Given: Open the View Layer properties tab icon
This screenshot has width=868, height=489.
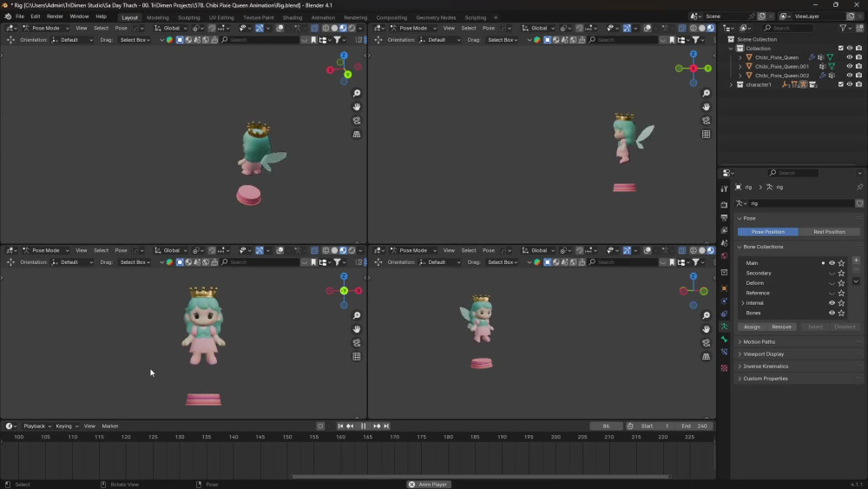Looking at the screenshot, I should pos(724,230).
